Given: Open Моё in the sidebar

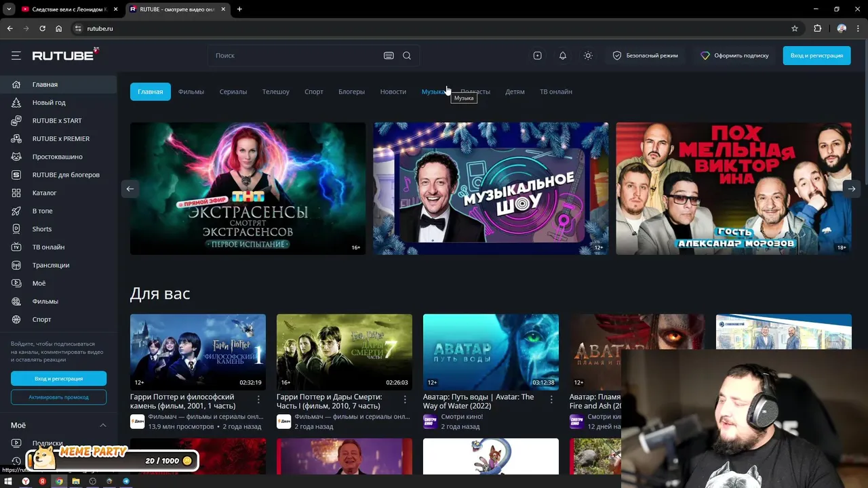Looking at the screenshot, I should pos(58,283).
